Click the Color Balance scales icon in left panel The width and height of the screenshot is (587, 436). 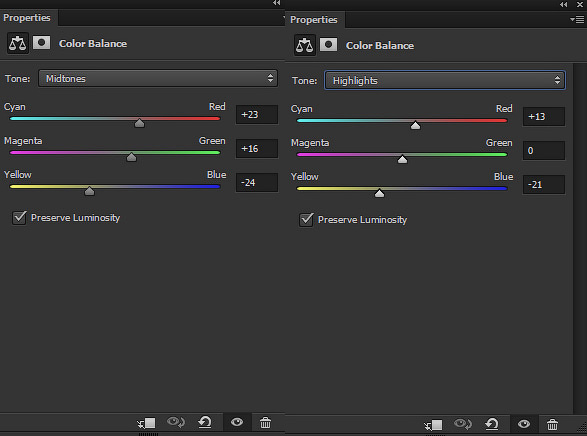(x=18, y=43)
